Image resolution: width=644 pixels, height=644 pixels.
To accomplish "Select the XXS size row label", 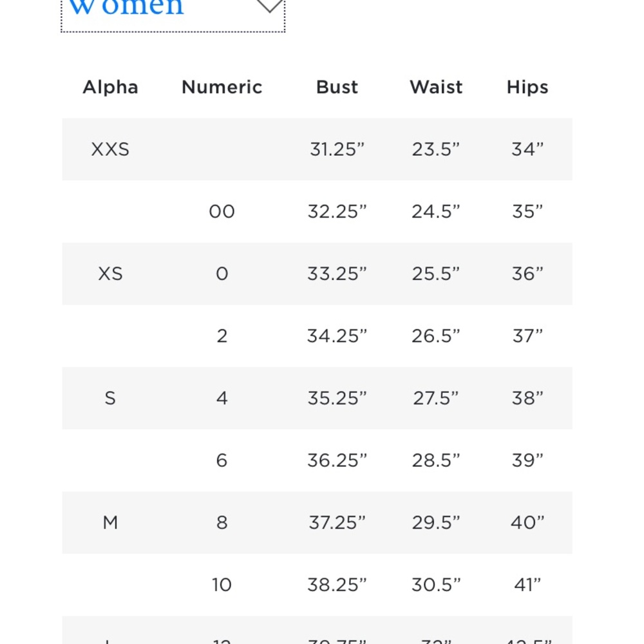I will [x=110, y=149].
